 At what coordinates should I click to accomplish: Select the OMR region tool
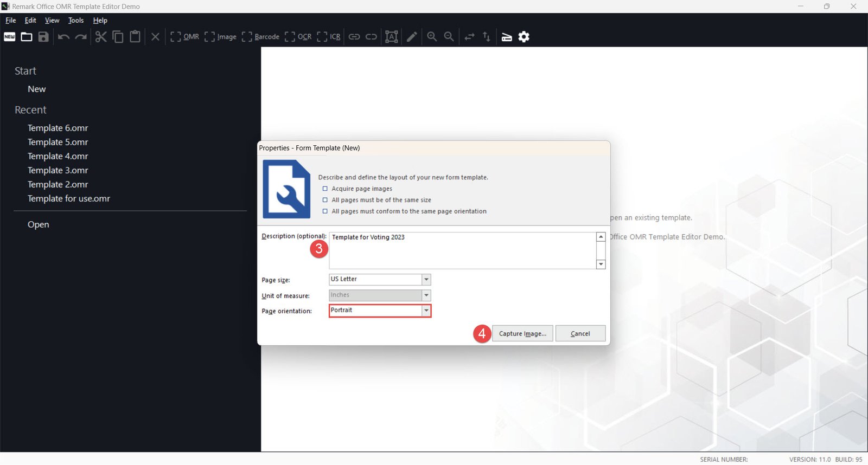(x=184, y=37)
